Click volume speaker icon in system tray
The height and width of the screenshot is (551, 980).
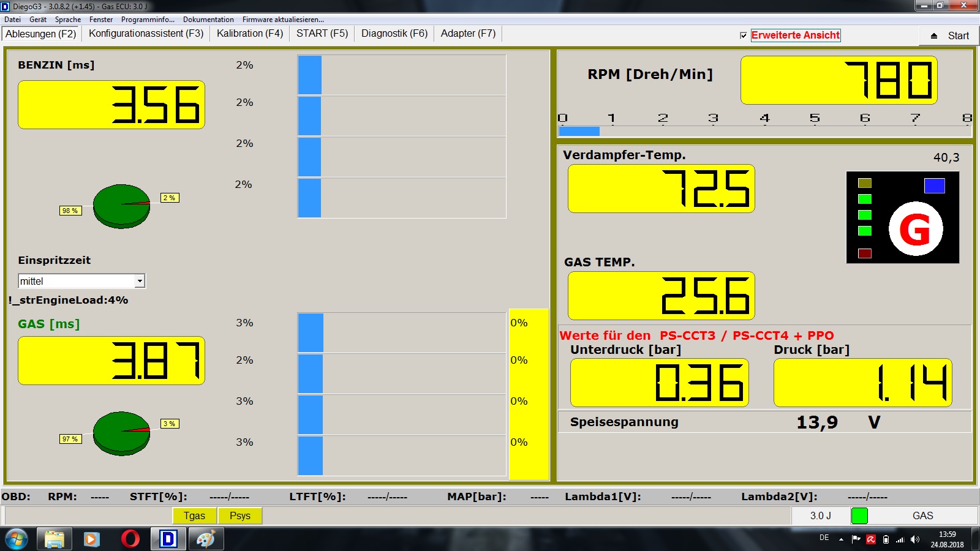click(915, 539)
